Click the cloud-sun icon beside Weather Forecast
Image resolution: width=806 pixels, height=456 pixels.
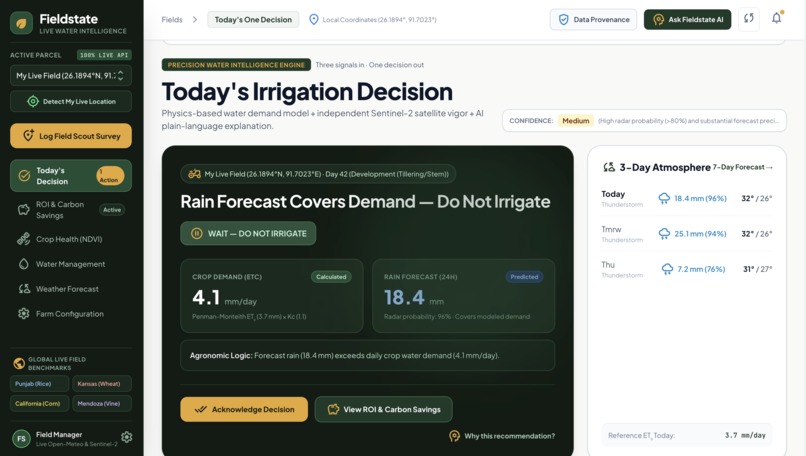tap(24, 289)
